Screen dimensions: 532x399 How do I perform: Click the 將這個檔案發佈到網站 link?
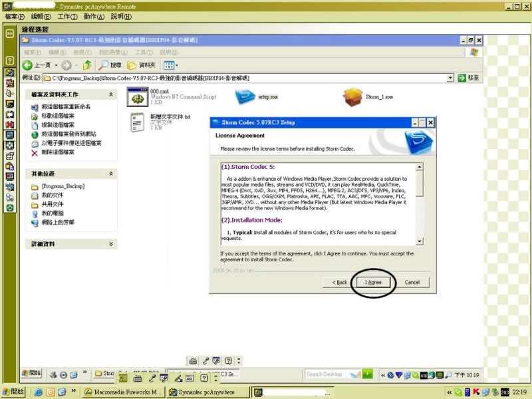pos(68,134)
